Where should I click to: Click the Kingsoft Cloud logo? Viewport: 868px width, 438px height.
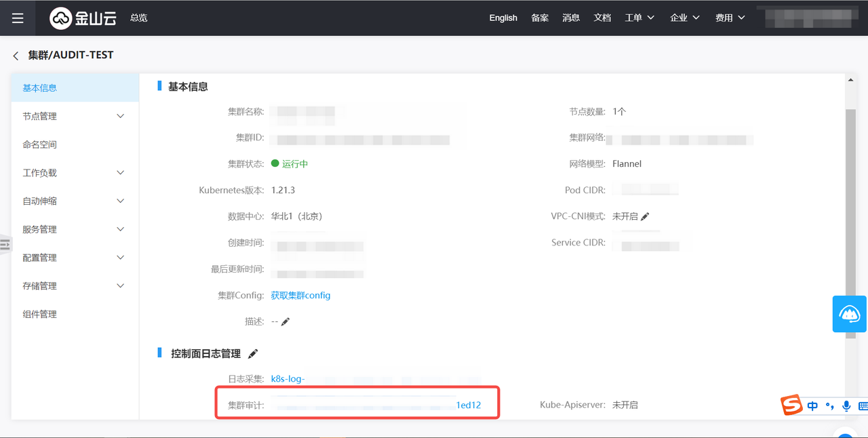[83, 18]
